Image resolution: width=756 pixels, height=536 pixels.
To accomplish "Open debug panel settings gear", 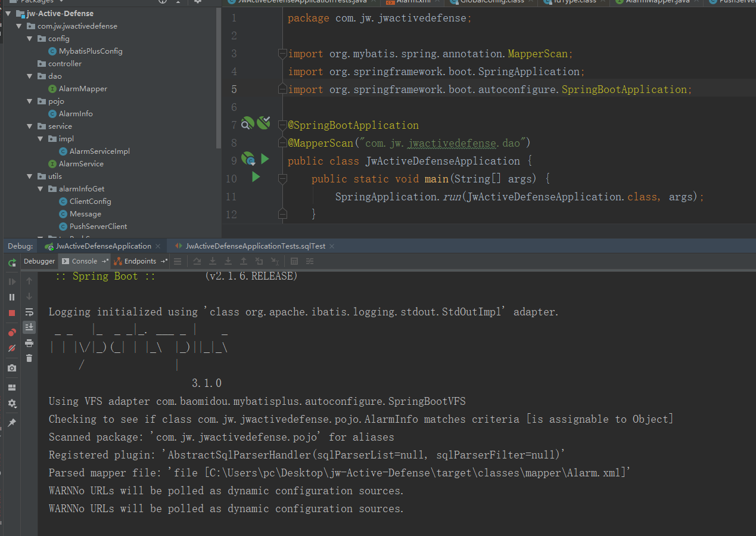I will click(x=12, y=404).
